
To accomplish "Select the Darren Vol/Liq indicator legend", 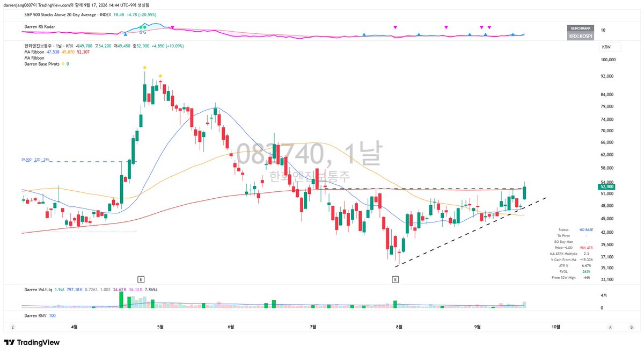I will click(x=37, y=289).
